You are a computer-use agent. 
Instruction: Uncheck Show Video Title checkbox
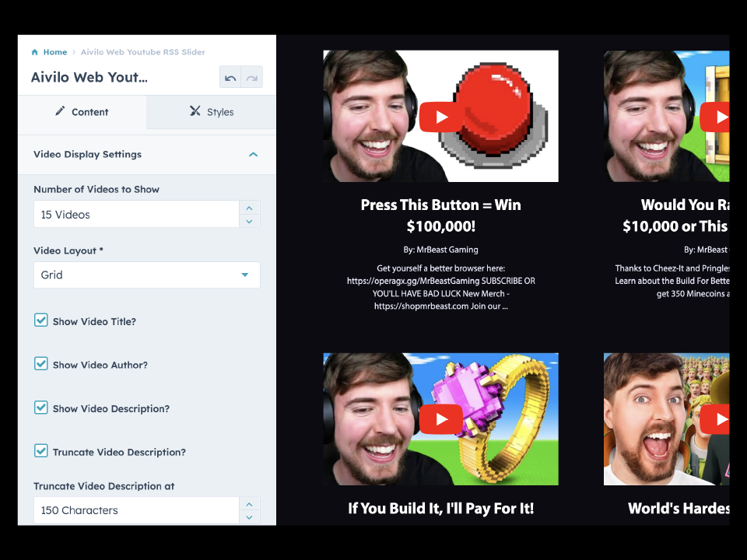[41, 320]
